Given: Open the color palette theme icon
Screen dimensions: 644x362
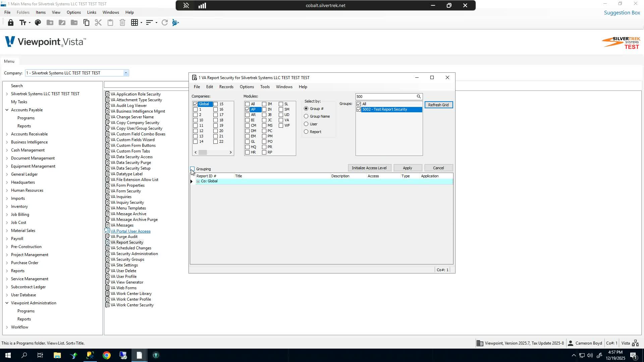Looking at the screenshot, I should [38, 22].
